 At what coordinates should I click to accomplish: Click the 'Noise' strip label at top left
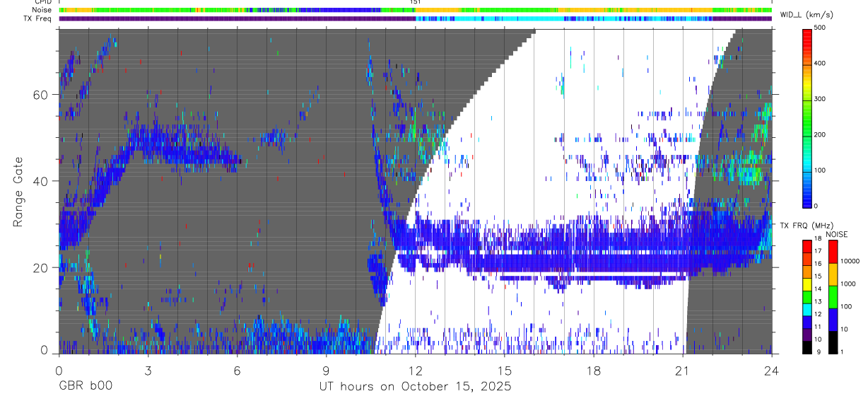[42, 10]
